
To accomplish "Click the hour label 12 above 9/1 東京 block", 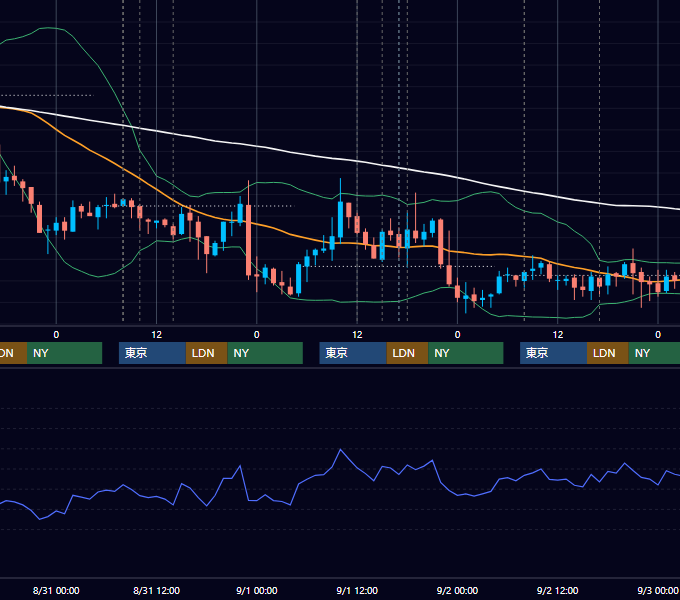I will coord(357,335).
